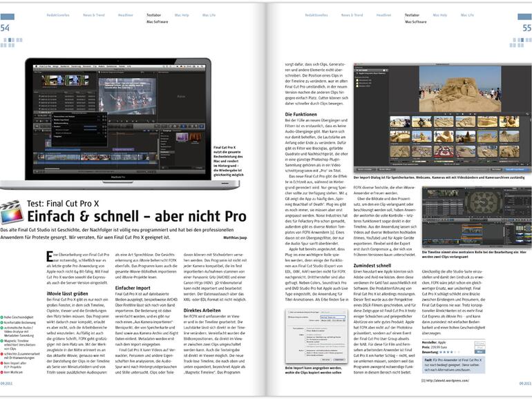532x399 pixels.
Task: Click the 'Zumindest schnell' subheading
Action: click(372, 266)
